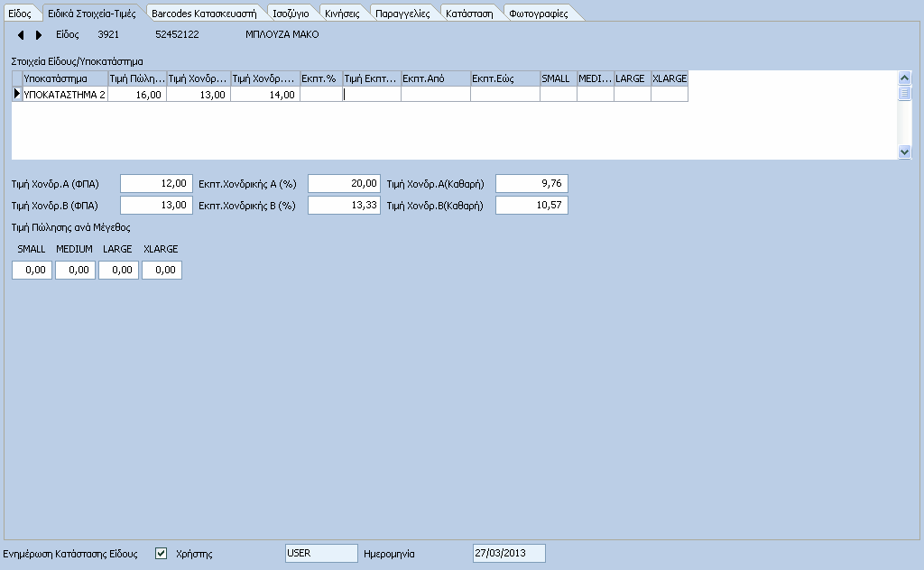Select XLARGE grid column header

pyautogui.click(x=670, y=78)
